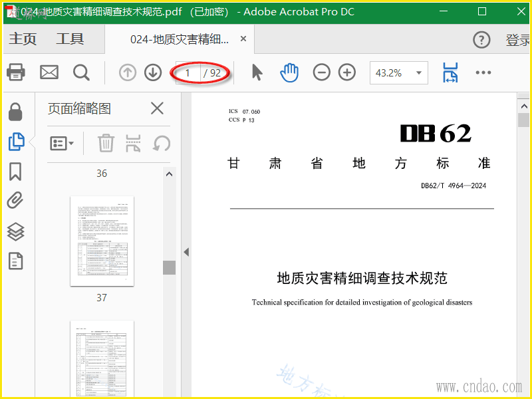Click the Print file icon
This screenshot has width=532, height=399.
(x=15, y=72)
